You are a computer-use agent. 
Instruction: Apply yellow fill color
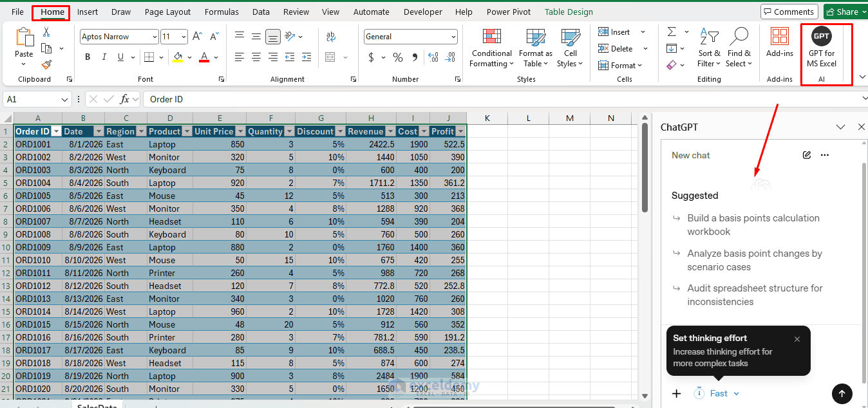tap(177, 57)
